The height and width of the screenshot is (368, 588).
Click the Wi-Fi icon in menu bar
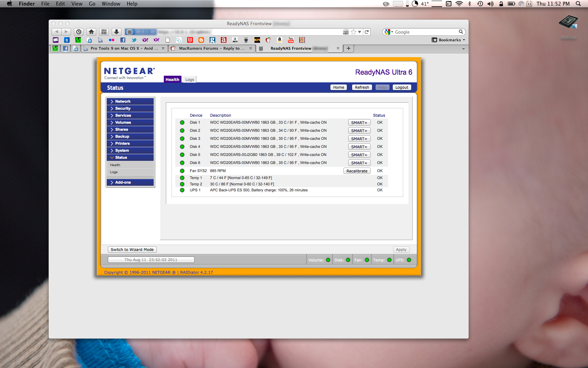click(459, 4)
